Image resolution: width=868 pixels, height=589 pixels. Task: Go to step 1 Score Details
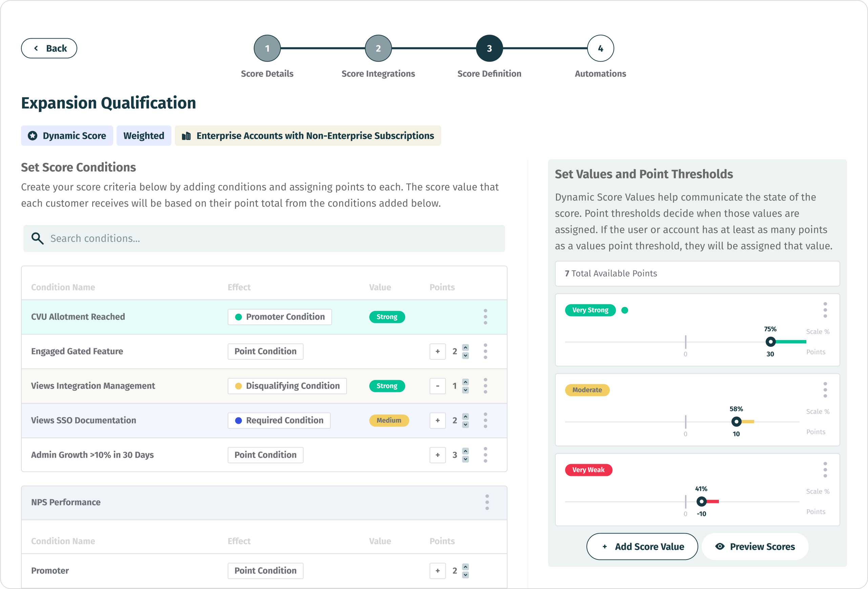coord(267,48)
